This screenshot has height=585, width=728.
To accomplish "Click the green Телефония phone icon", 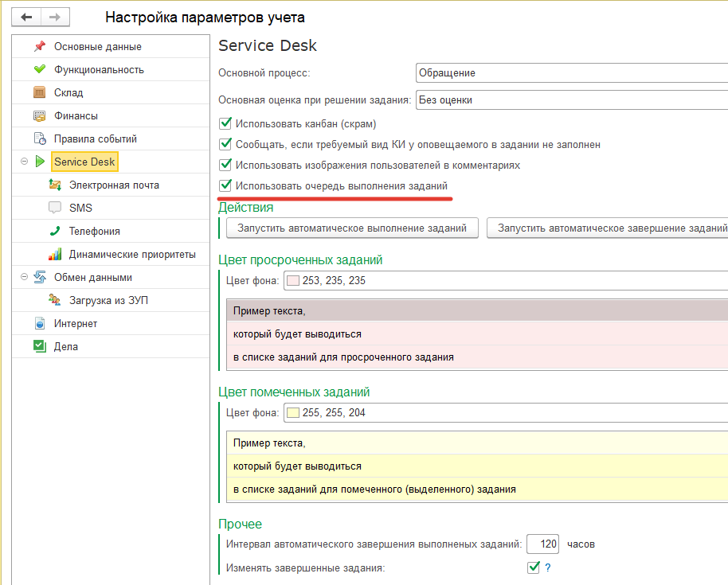I will click(x=55, y=232).
